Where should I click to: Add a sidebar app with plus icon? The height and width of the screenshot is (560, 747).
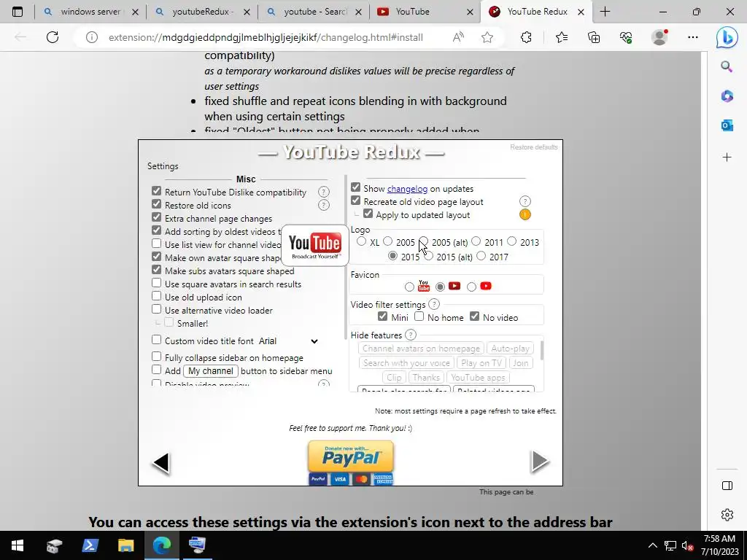[x=727, y=157]
